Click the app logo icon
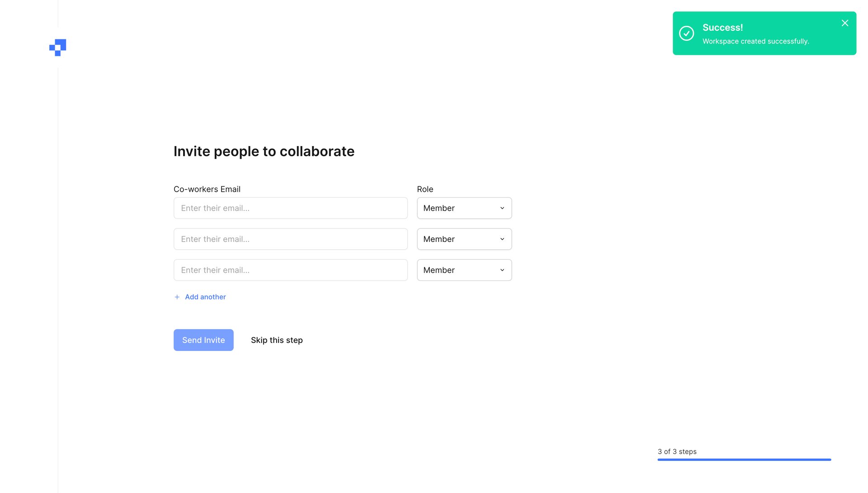The height and width of the screenshot is (493, 868). 57,47
